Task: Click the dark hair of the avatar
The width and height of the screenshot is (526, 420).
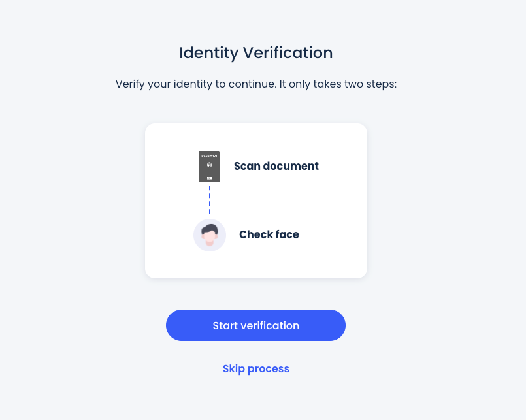Action: click(x=210, y=228)
